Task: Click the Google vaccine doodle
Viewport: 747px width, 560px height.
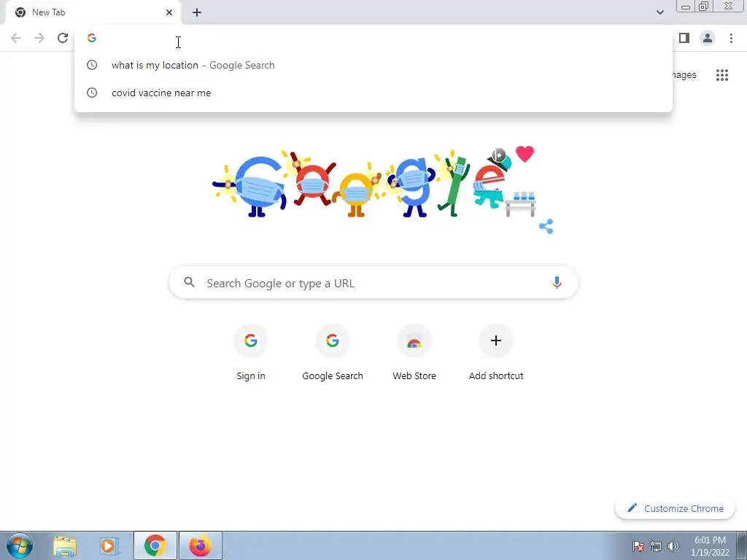Action: point(374,183)
